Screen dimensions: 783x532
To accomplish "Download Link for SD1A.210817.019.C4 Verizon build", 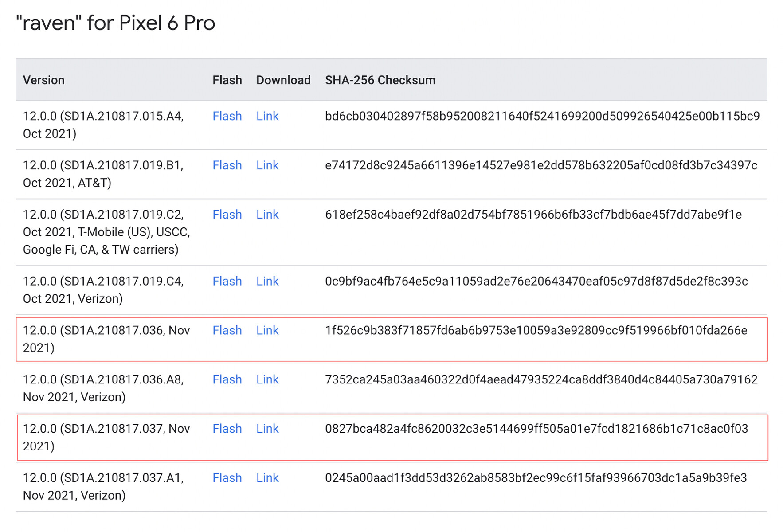I will click(x=267, y=282).
